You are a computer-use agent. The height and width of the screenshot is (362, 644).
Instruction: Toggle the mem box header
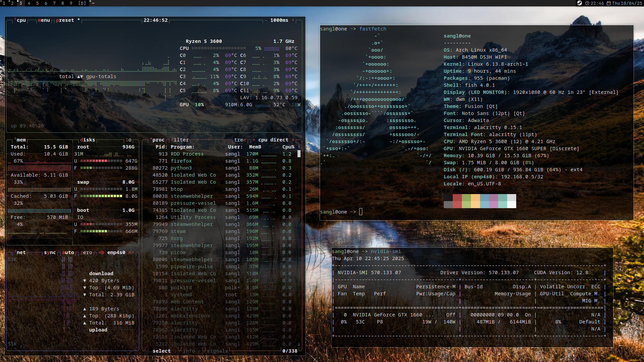point(20,140)
